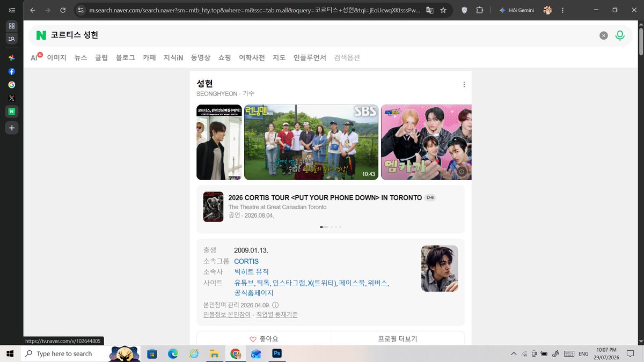Start voice search with microphone icon
The image size is (644, 362).
(620, 35)
